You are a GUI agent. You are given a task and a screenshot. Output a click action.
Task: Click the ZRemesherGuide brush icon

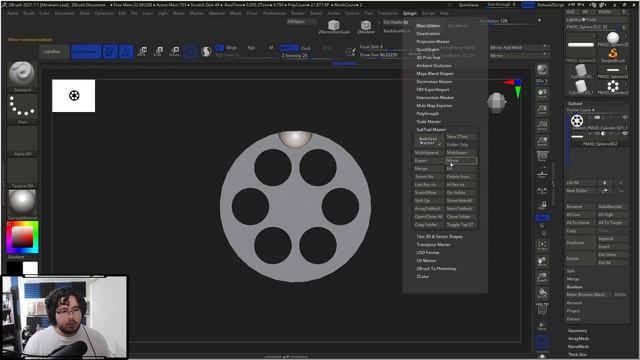[x=334, y=27]
